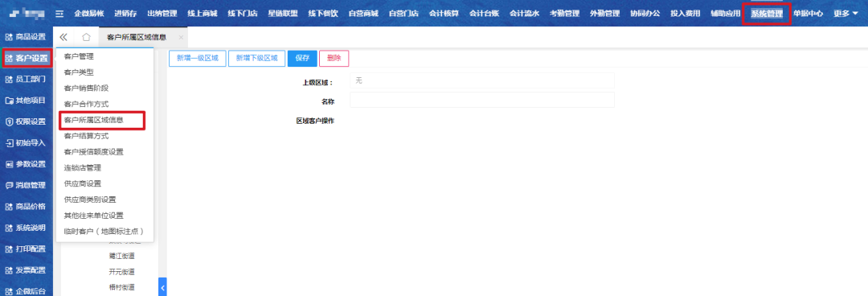Choose 客户授信额度设置 from the submenu
868x296 pixels.
[x=93, y=152]
